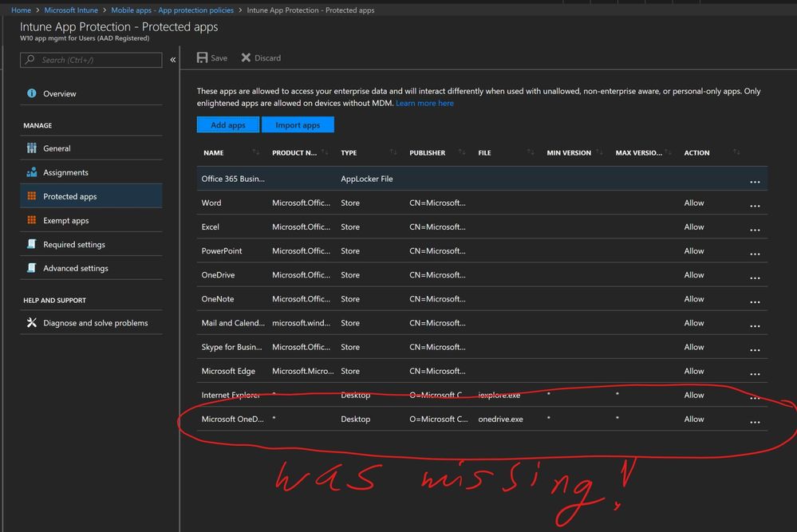
Task: Click the Assignments people icon
Action: [x=32, y=171]
